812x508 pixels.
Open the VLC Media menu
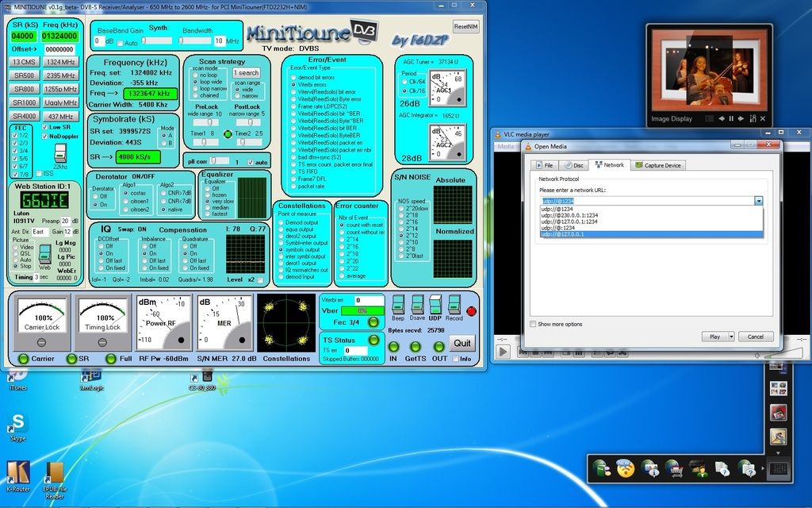(x=505, y=147)
